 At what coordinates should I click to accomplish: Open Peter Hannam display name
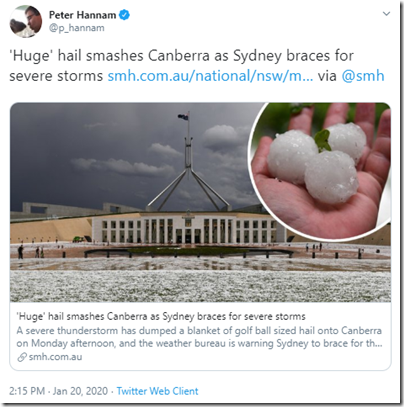pyautogui.click(x=82, y=15)
